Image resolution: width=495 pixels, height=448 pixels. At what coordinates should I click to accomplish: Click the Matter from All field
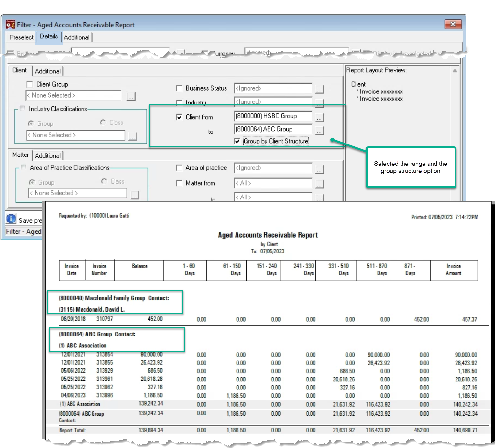pos(273,183)
